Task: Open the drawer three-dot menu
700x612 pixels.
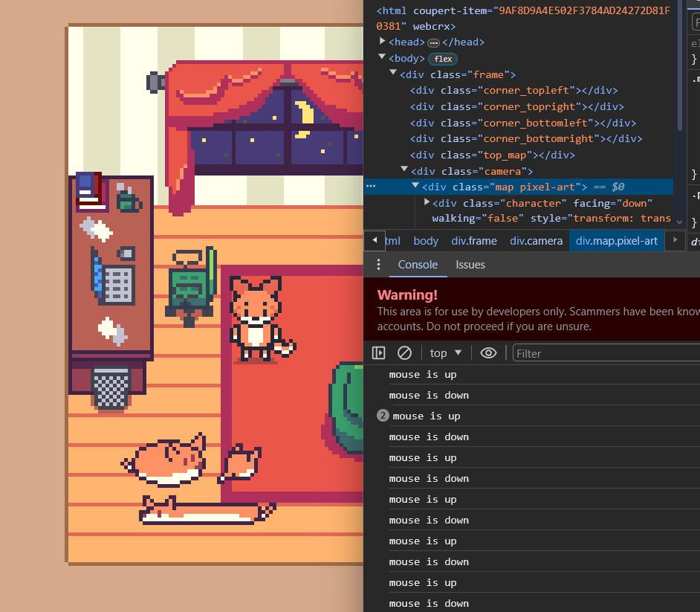Action: (379, 265)
